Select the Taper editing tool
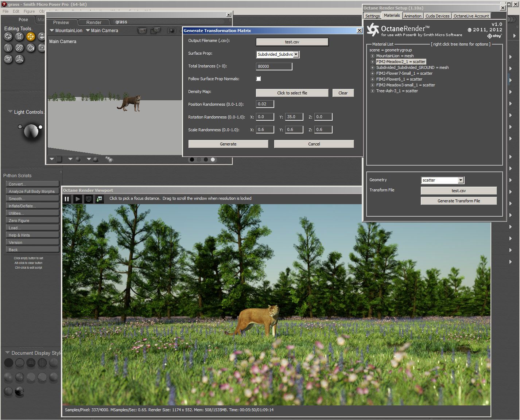The width and height of the screenshot is (520, 420). click(8, 48)
